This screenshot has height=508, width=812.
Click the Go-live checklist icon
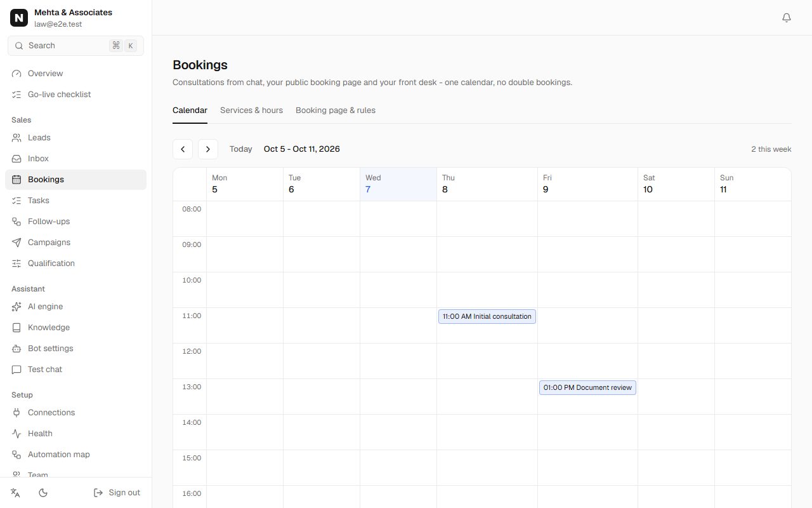click(16, 95)
